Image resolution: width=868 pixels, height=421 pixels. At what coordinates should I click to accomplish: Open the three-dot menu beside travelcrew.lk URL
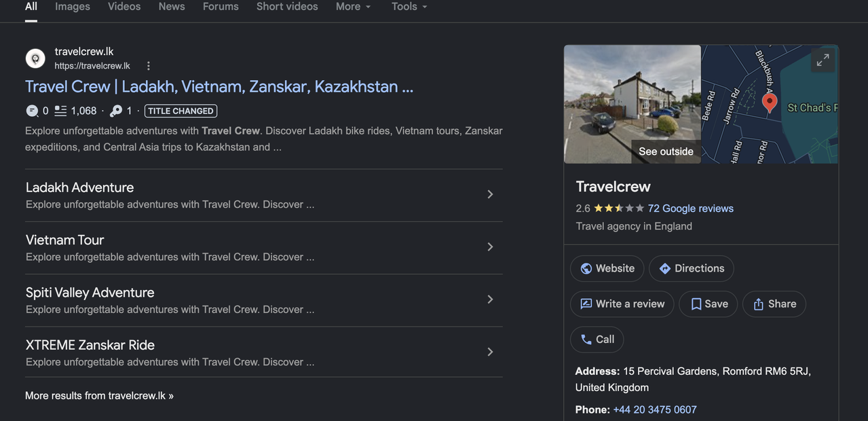tap(149, 66)
